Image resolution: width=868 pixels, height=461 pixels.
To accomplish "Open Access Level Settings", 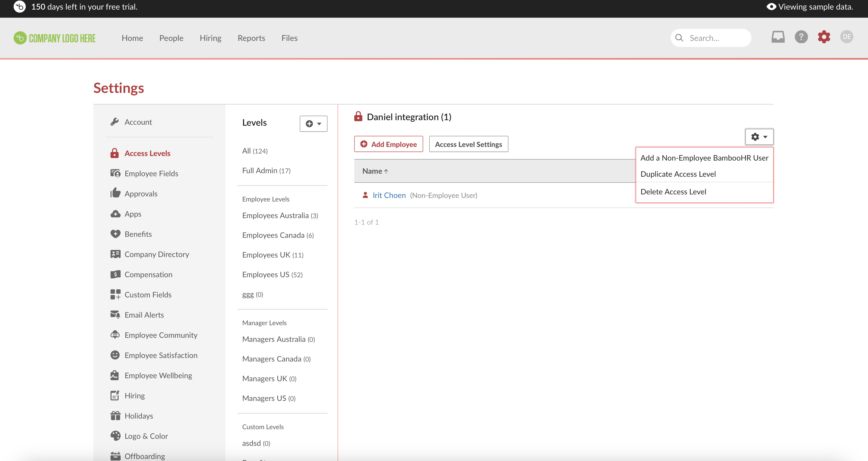I will point(468,144).
